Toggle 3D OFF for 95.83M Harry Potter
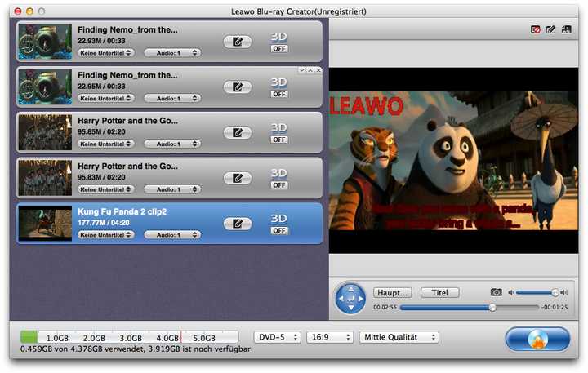This screenshot has height=373, width=588. 279,185
